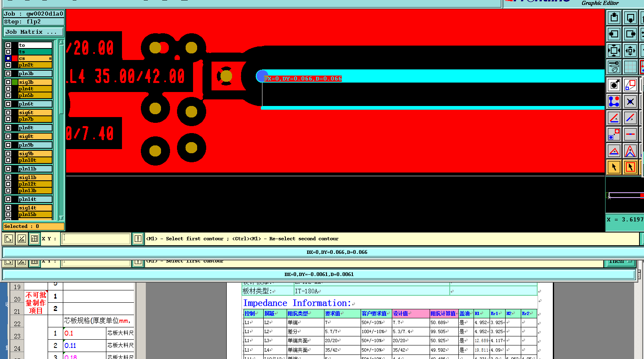Toggle checkbox for layer pln14t
Viewport: 644px width, 359px height.
pos(8,199)
